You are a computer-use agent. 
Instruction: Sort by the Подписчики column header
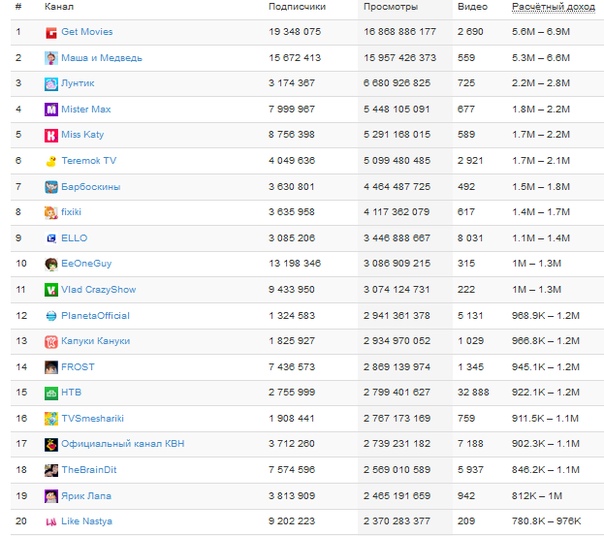297,7
